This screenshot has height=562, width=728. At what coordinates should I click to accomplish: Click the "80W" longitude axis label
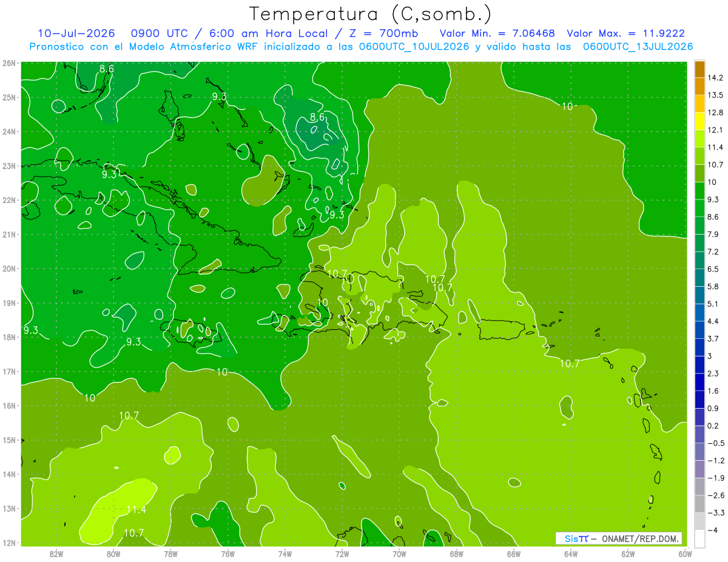113,554
